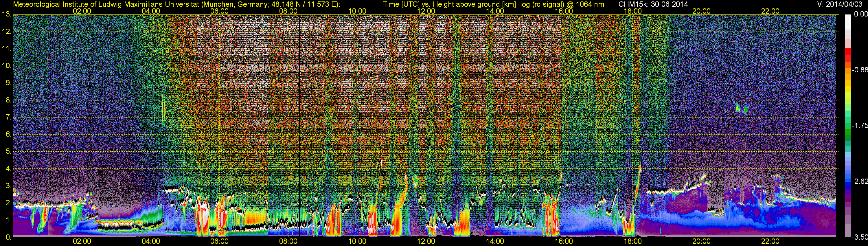
Task: Click the 0. km height axis label
Action: pos(8,237)
